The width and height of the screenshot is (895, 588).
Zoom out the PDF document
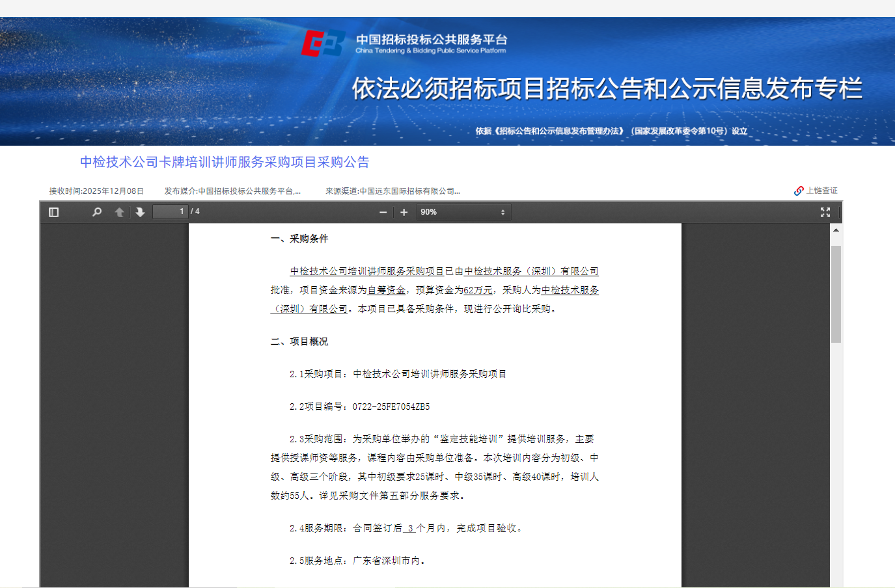383,212
